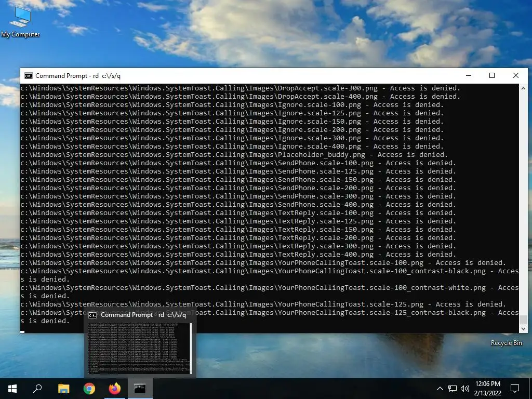Click the line YourPhoneCallingToast.scale-125.png

[x=263, y=304]
